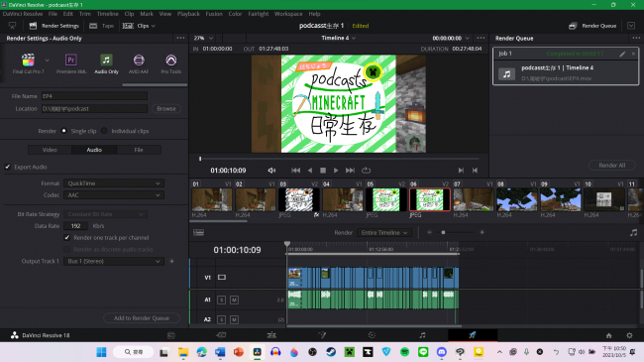The width and height of the screenshot is (644, 362).
Task: Stop playback in the viewer
Action: click(x=323, y=171)
